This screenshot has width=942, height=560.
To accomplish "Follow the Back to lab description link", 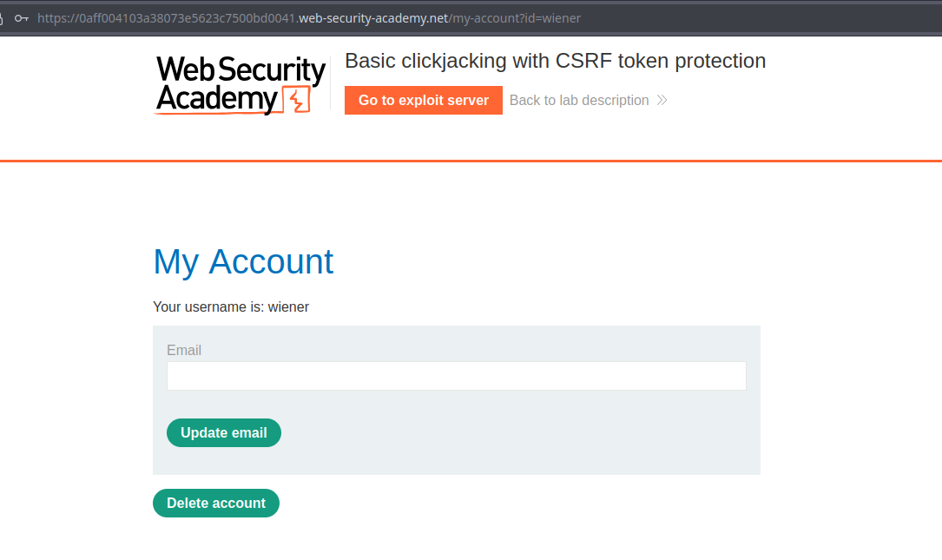I will pos(578,100).
